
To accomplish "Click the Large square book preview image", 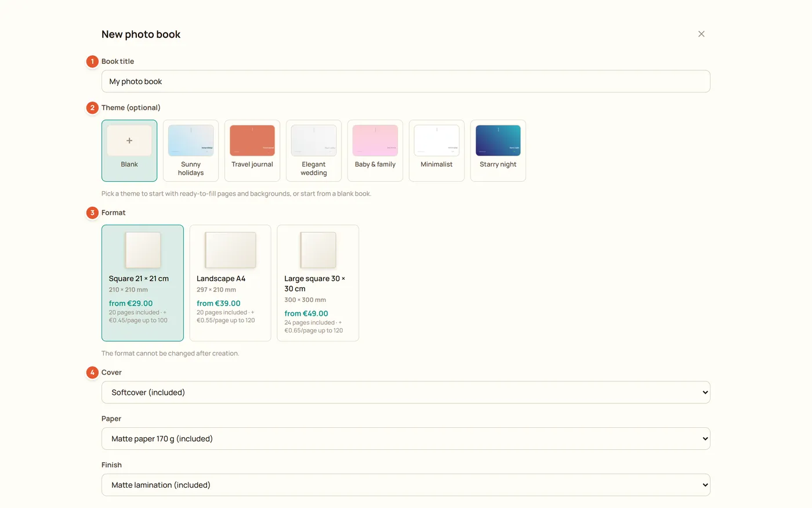I will click(x=318, y=250).
